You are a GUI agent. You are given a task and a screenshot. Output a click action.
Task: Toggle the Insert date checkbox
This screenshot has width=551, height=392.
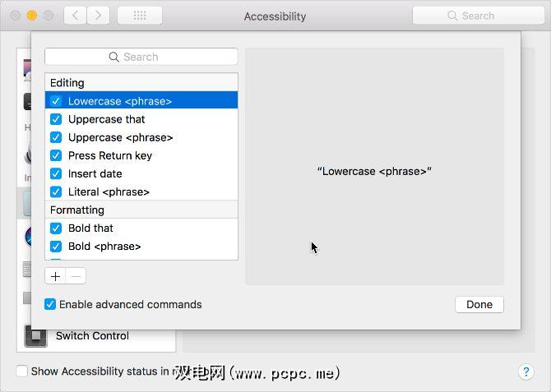pos(56,173)
